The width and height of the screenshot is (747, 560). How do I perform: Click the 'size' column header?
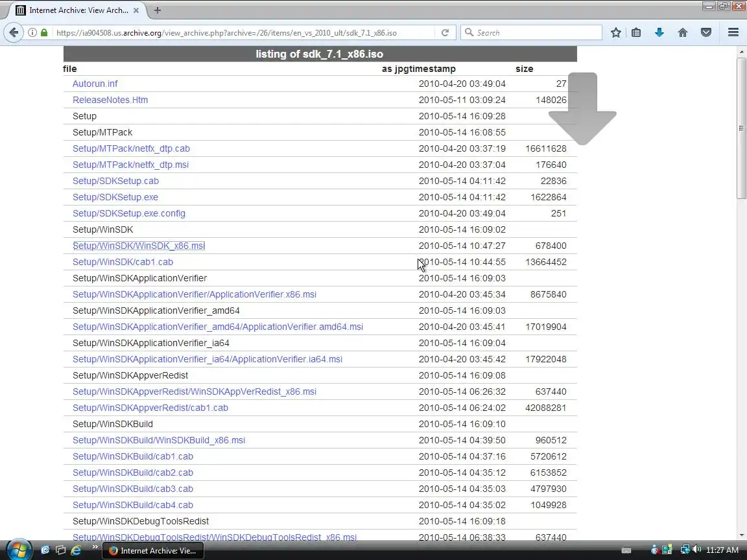524,69
